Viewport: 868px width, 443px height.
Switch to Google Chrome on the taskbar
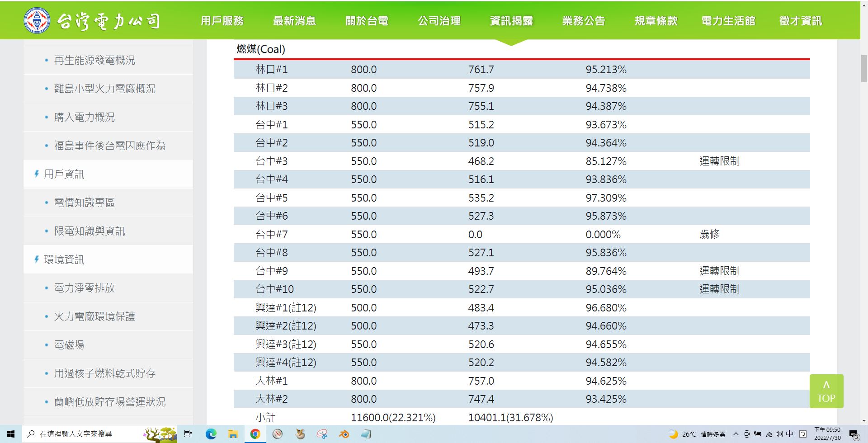pyautogui.click(x=255, y=434)
